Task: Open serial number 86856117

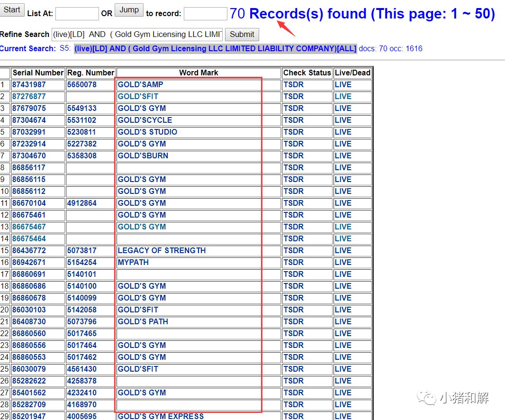Action: [x=29, y=168]
